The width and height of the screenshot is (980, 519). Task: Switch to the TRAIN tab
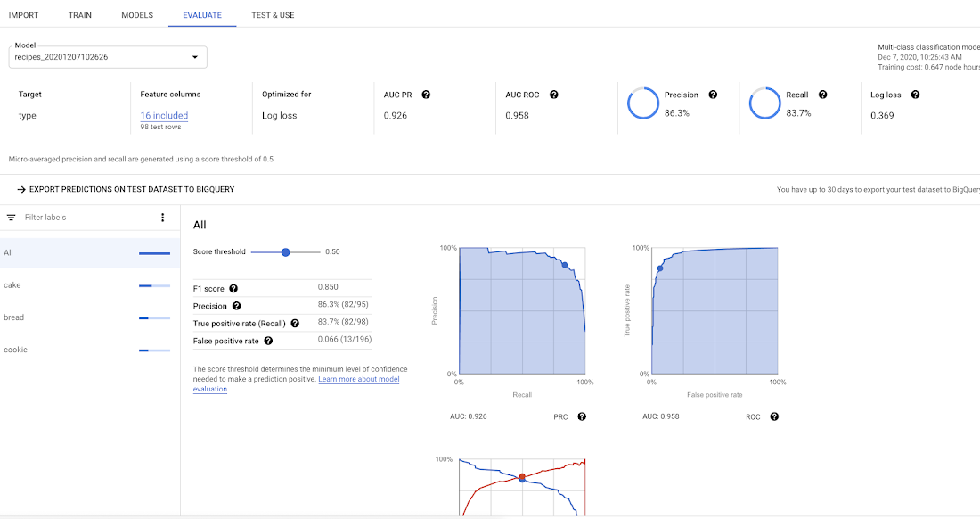click(80, 15)
